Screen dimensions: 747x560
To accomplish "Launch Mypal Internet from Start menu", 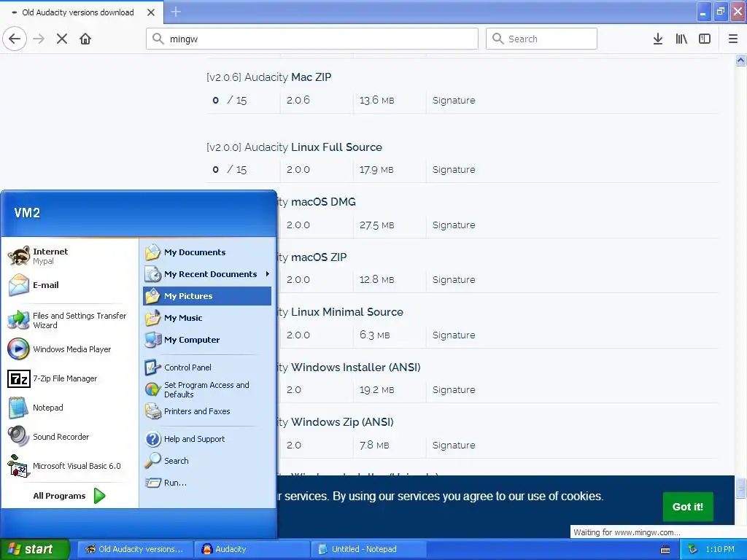I will pos(70,256).
